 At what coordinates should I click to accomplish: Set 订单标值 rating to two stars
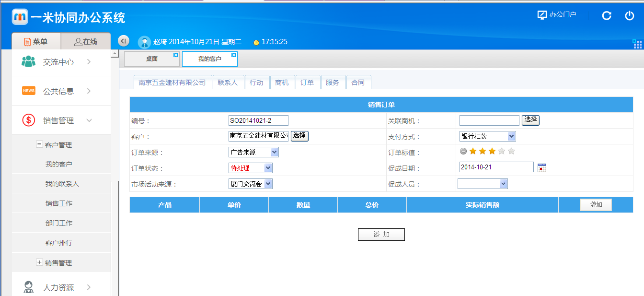point(483,151)
